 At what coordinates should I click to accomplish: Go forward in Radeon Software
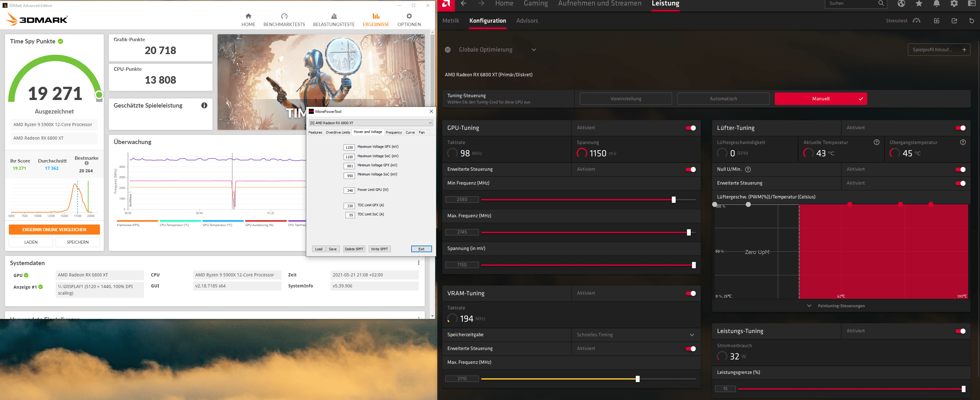point(482,3)
